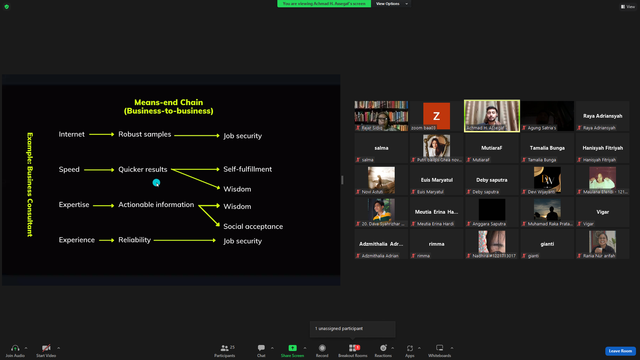Expand video options caret beside Start Video
Image resolution: width=640 pixels, height=360 pixels.
tap(58, 348)
